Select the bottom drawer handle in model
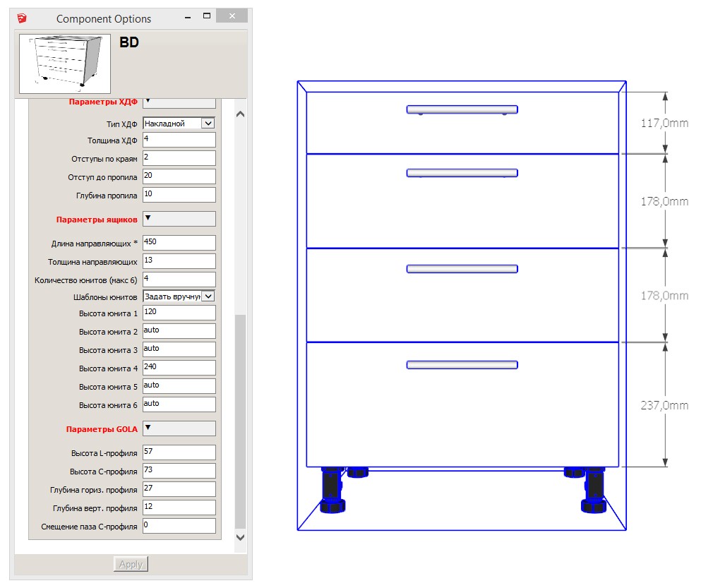Screen dimensions: 701x588 [x=462, y=365]
